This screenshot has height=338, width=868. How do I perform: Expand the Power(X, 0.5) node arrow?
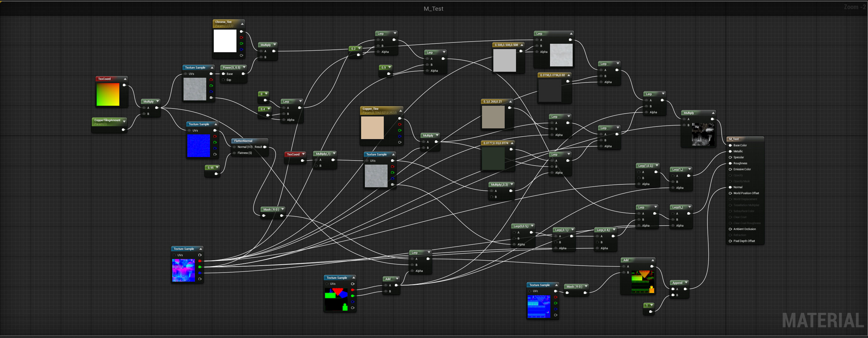click(244, 67)
